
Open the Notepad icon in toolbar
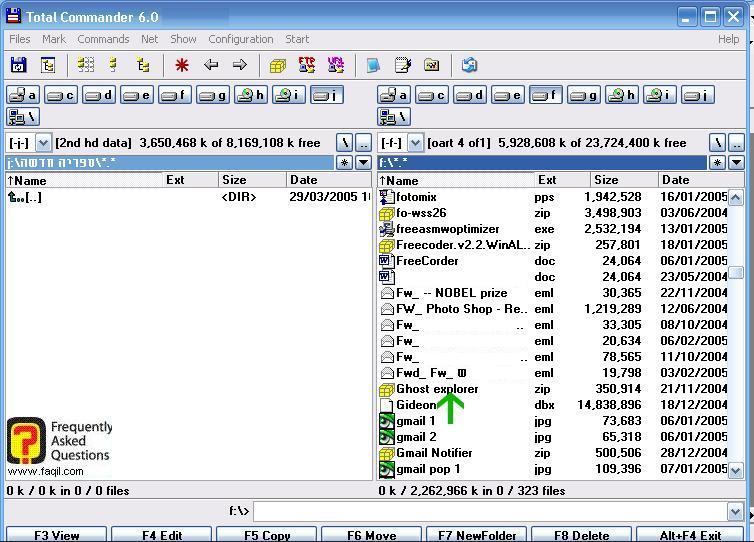click(403, 65)
